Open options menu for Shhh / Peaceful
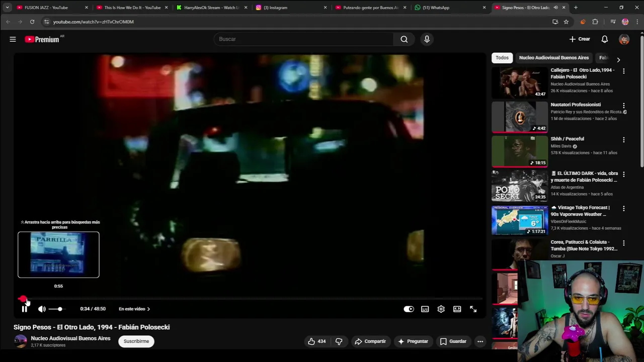 (623, 140)
